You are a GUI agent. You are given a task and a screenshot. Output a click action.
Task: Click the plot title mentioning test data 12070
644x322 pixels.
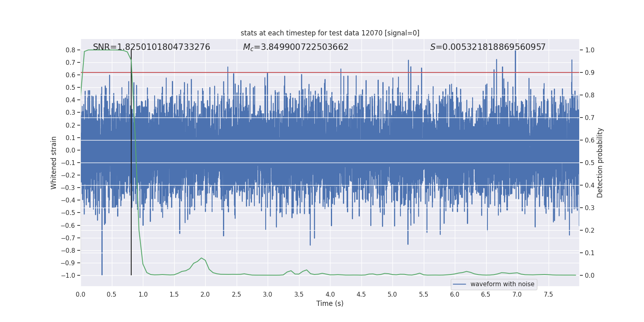point(330,33)
